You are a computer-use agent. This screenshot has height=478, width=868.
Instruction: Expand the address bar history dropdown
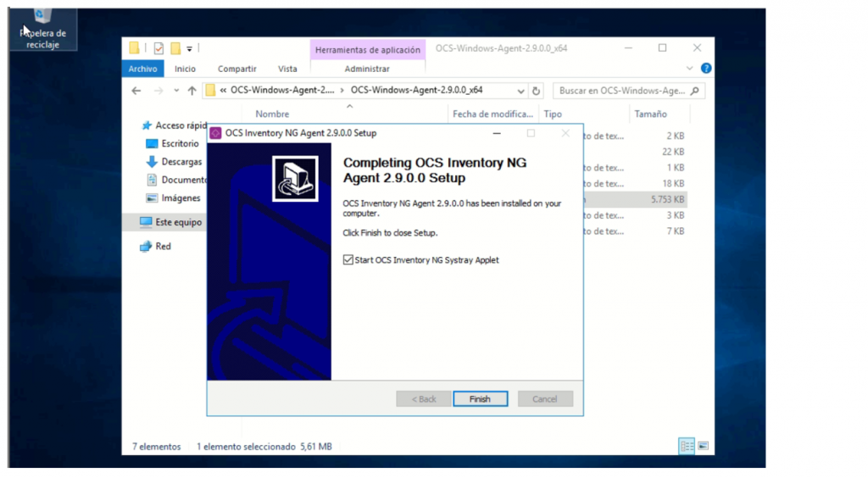[x=520, y=91]
